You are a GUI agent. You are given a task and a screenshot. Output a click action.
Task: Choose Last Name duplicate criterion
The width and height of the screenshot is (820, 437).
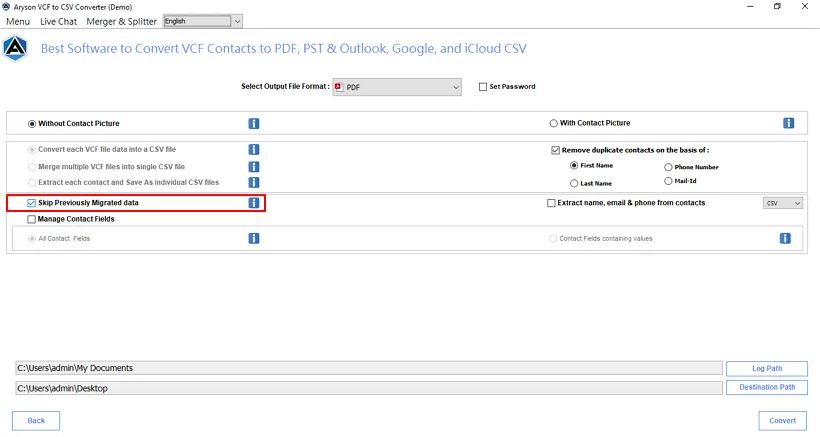tap(574, 183)
